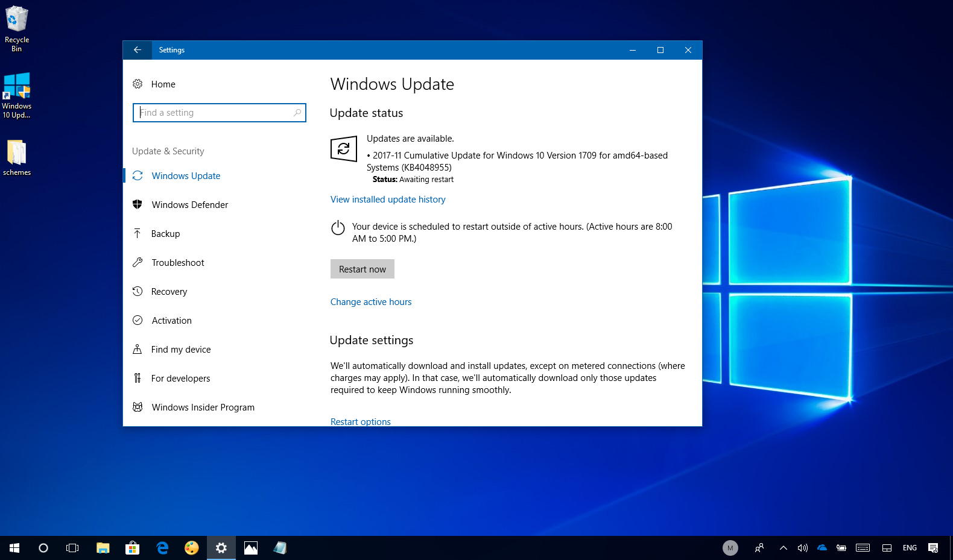
Task: Open Cortana search circle in taskbar
Action: [43, 548]
